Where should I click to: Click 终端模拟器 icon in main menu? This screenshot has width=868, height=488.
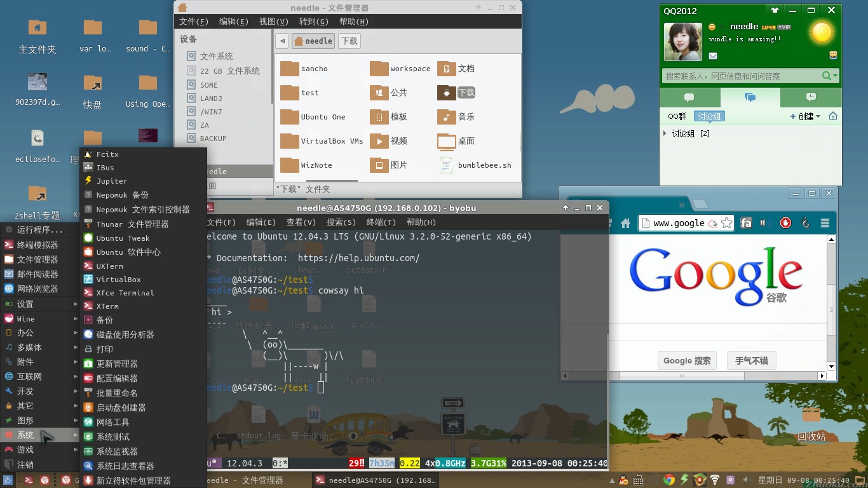[x=9, y=245]
